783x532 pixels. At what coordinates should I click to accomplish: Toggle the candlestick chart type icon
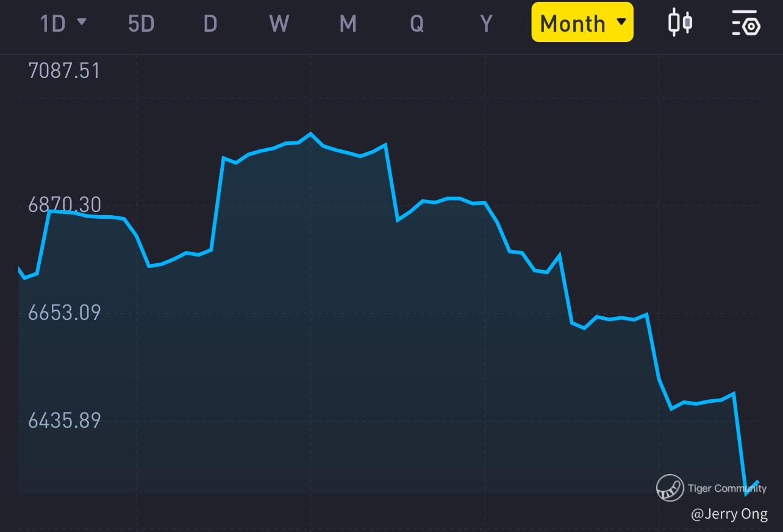(x=680, y=22)
